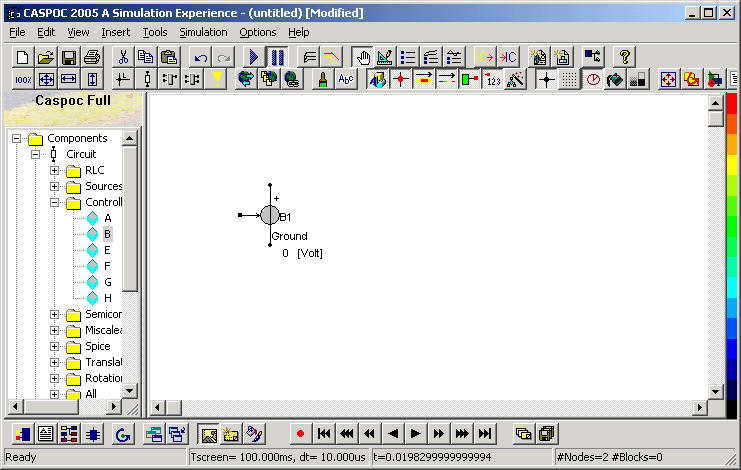741x470 pixels.
Task: Click the red arrow IC toolbar icon
Action: click(x=508, y=57)
